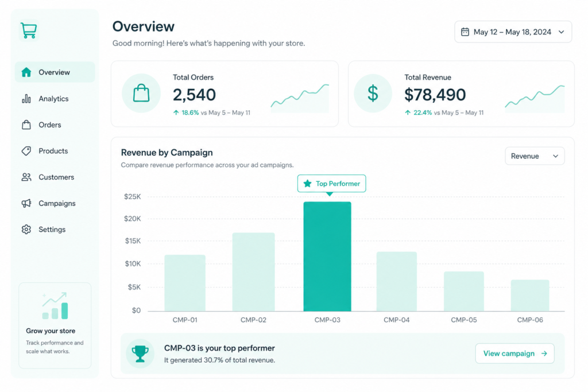Select Campaigns in the sidebar
Screen dimensions: 588x392
[x=55, y=203]
